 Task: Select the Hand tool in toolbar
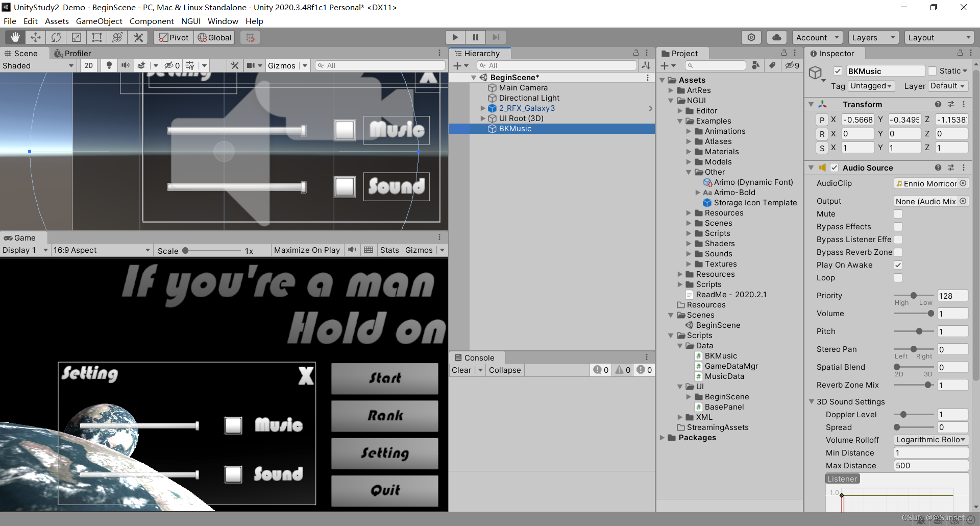pyautogui.click(x=15, y=37)
